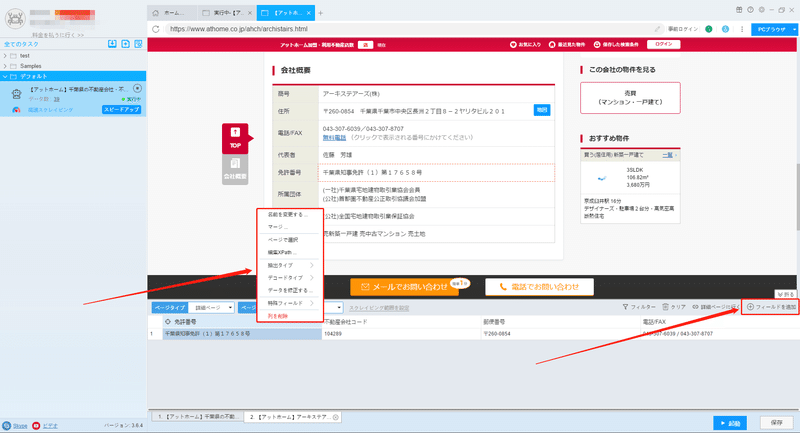Click 折る collapse toggle above data panel
The width and height of the screenshot is (800, 433).
point(786,295)
